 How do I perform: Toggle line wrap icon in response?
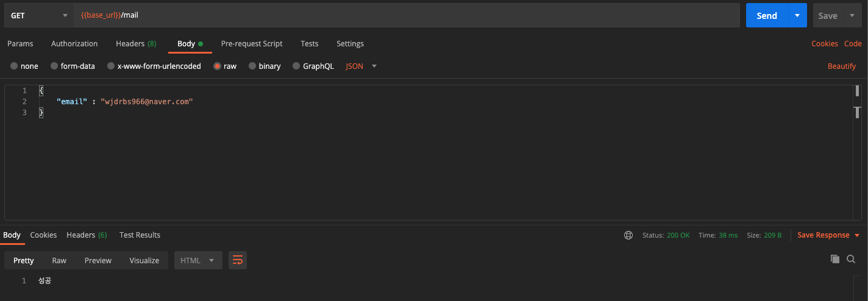coord(238,260)
